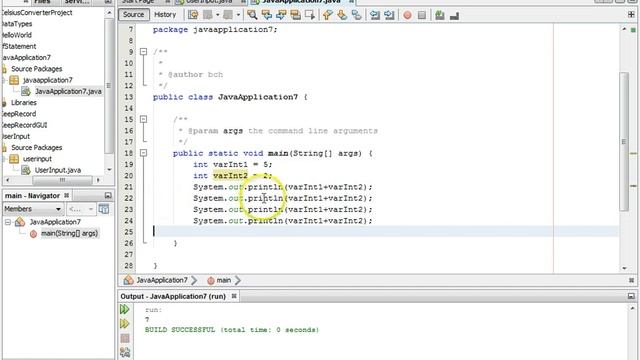Click BUILD SUCCESSFUL text in Output
Image resolution: width=640 pixels, height=360 pixels.
point(180,330)
